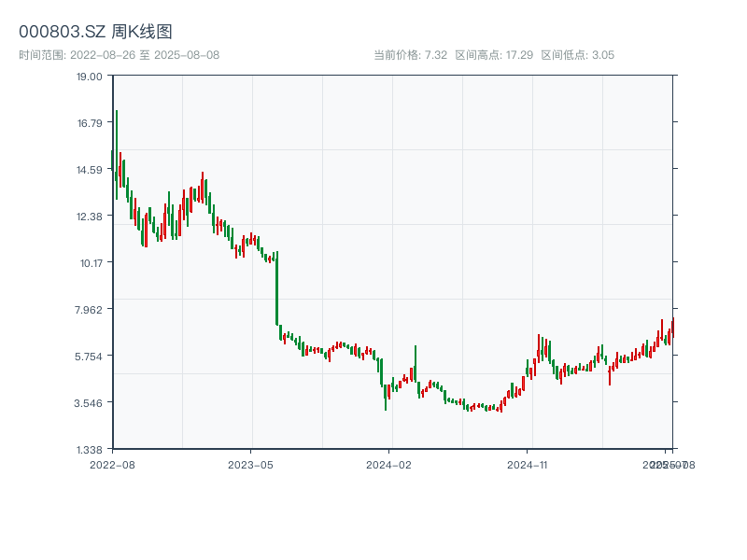Click the 区间低点 3.05 label
Screen dimensions: 747x560
point(577,54)
